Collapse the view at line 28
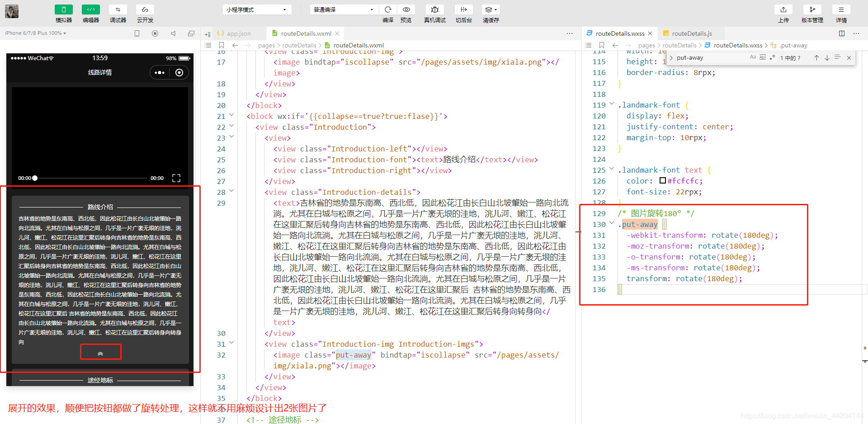Screen dimensions: 868x424 click(x=231, y=191)
